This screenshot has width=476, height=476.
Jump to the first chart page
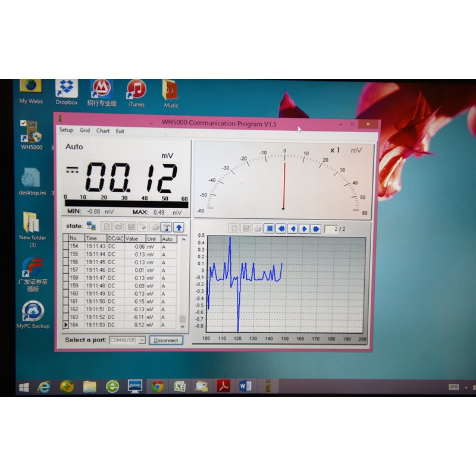281,228
